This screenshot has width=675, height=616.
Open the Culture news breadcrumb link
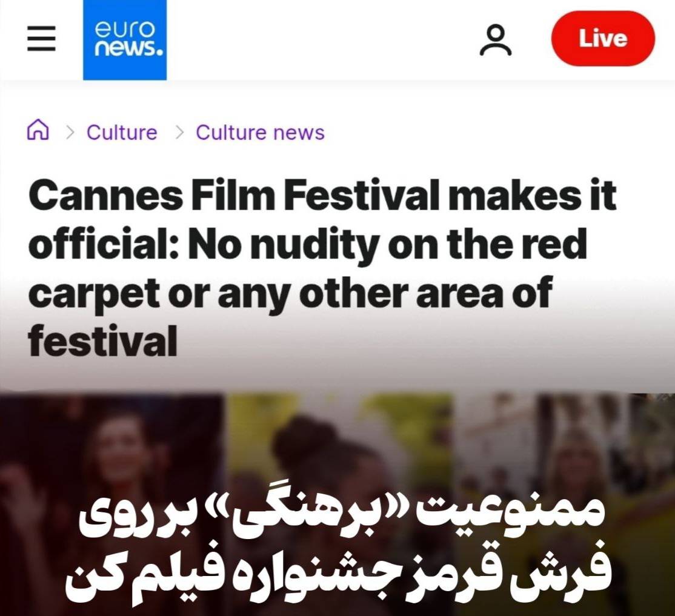[260, 132]
